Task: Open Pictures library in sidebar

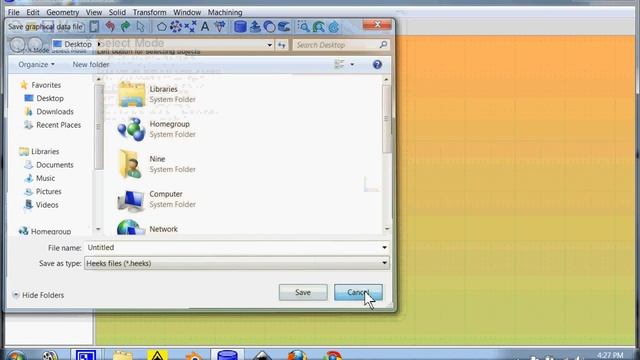Action: click(49, 191)
